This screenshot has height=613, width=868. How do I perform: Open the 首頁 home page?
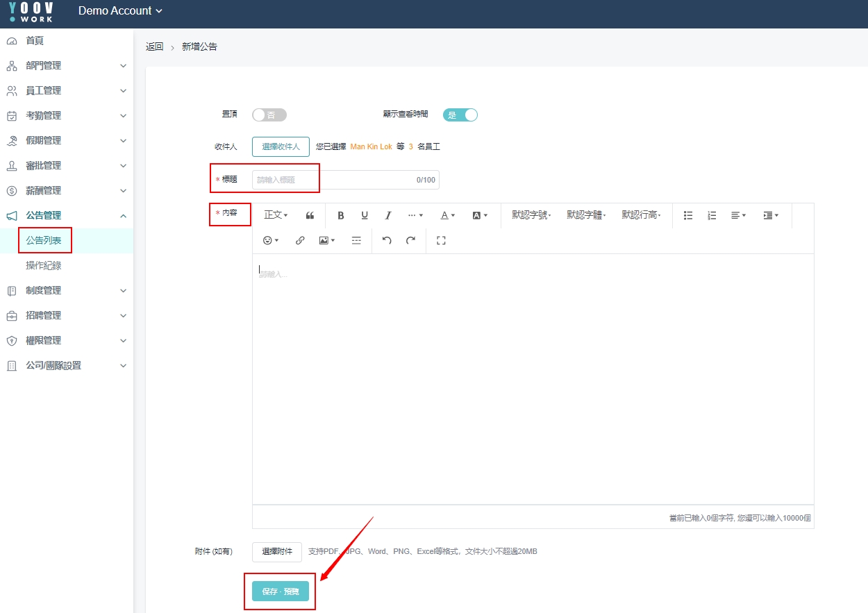35,41
